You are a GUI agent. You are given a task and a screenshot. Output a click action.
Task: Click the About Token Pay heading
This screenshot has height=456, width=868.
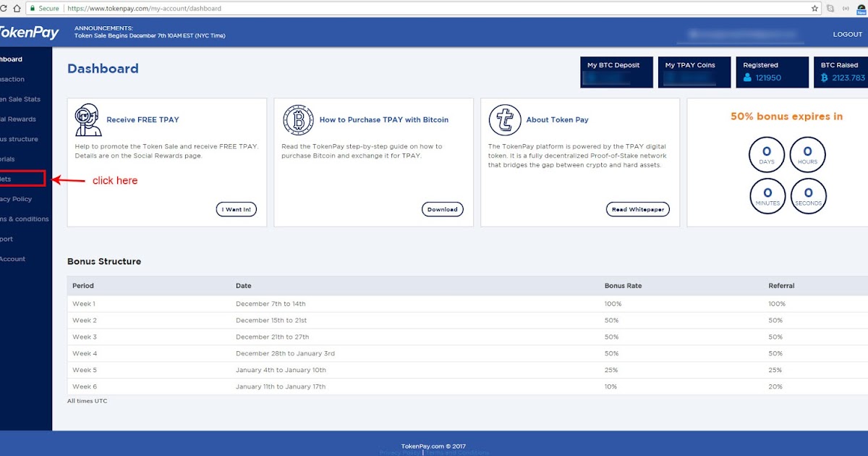(558, 120)
